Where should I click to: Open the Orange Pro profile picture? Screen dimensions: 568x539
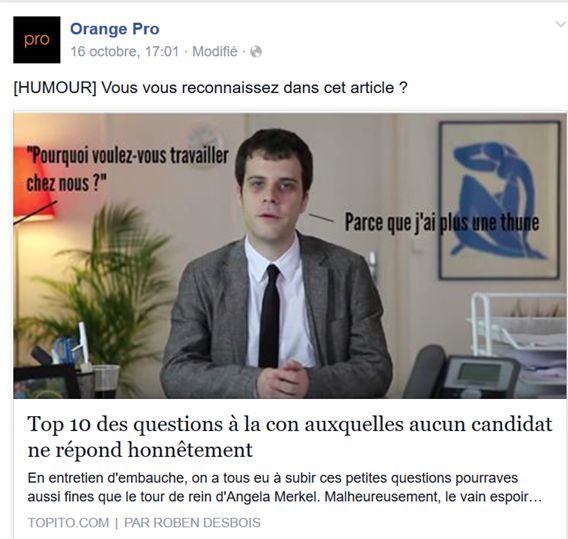(37, 39)
